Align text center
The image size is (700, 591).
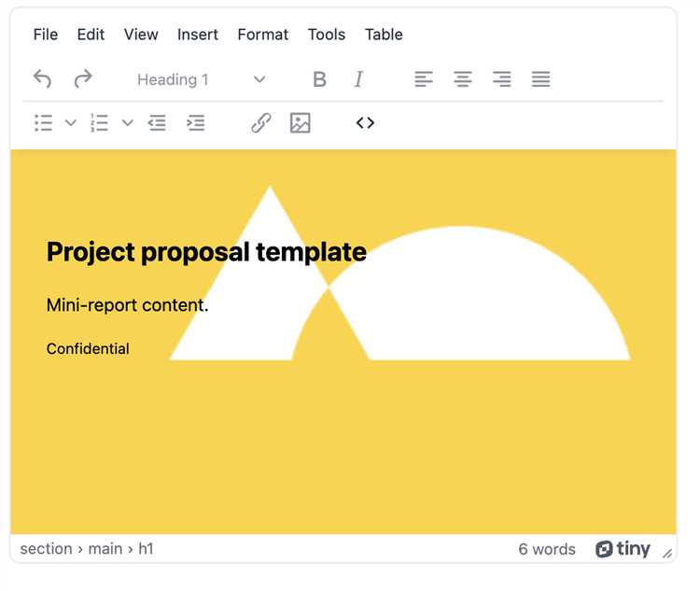tap(463, 79)
